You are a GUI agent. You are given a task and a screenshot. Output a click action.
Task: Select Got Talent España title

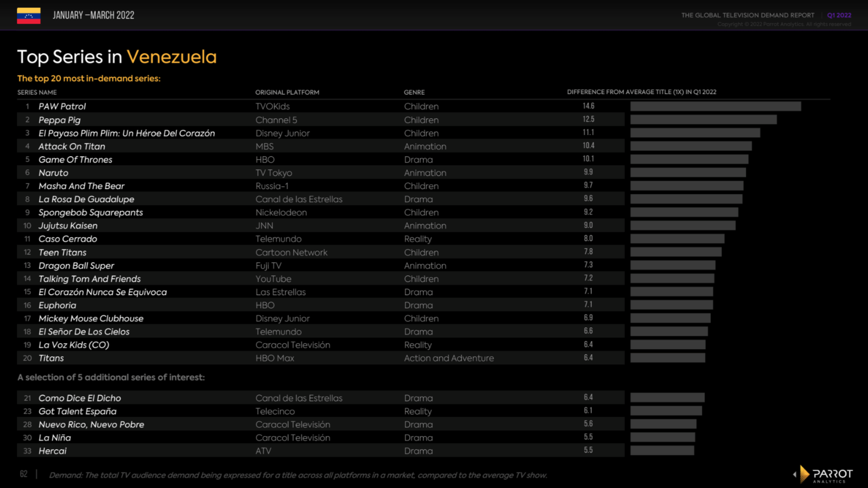pyautogui.click(x=77, y=411)
